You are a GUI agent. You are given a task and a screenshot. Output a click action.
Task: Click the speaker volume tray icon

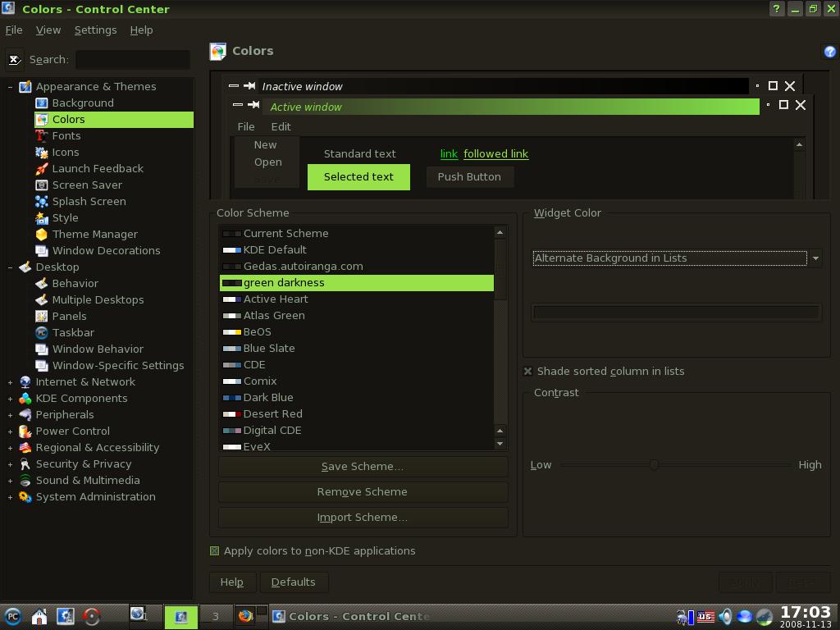(725, 617)
